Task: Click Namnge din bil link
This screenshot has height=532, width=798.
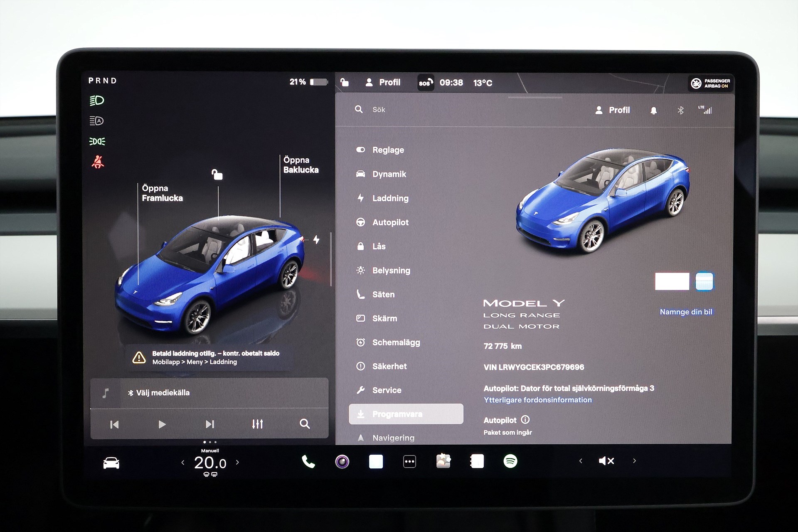Action: pos(686,312)
